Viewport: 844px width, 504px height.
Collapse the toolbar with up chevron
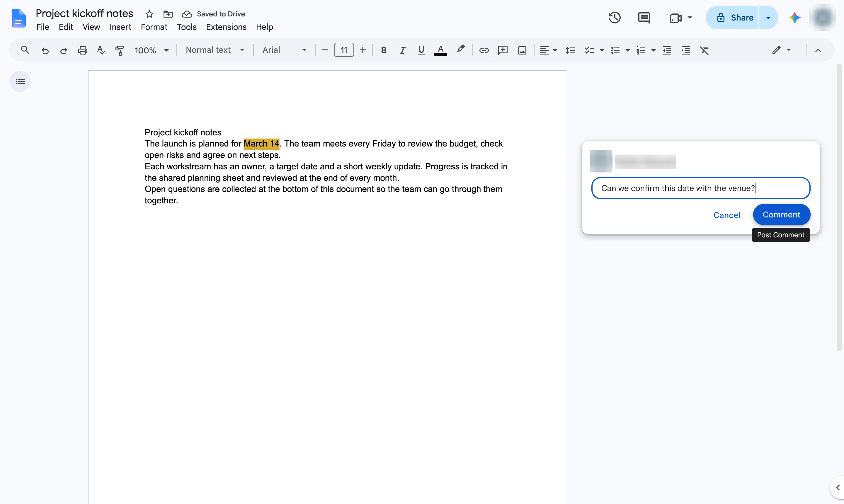[x=818, y=50]
